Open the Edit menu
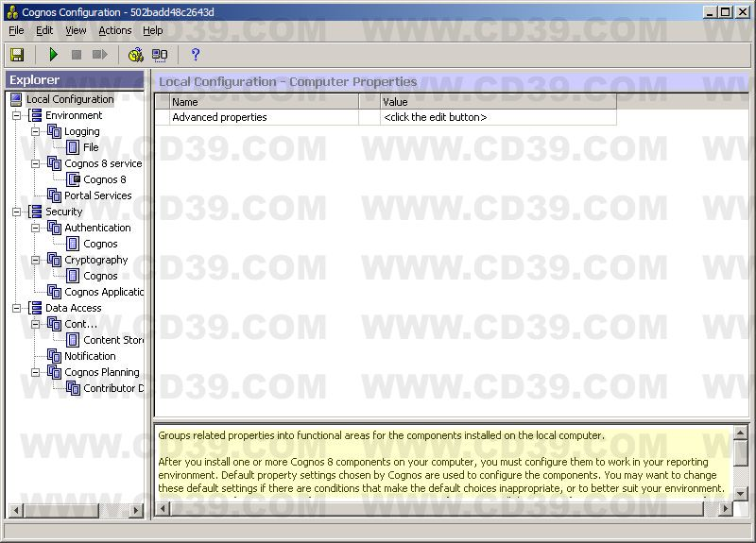Image resolution: width=756 pixels, height=543 pixels. click(x=44, y=30)
